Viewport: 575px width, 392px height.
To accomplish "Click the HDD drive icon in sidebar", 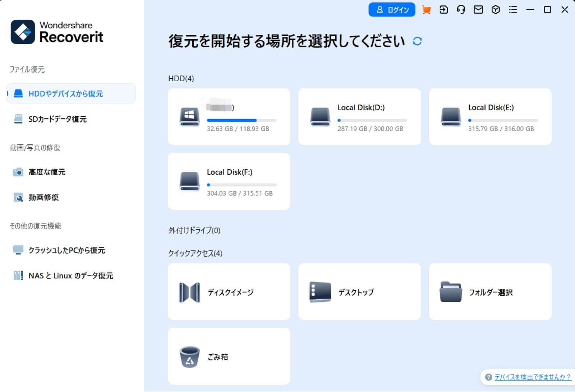I will (18, 94).
